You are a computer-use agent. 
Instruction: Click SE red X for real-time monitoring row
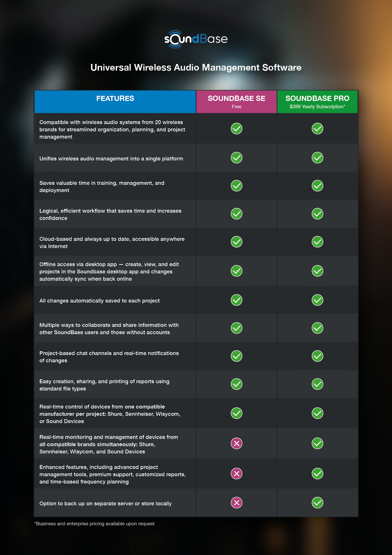[x=236, y=443]
